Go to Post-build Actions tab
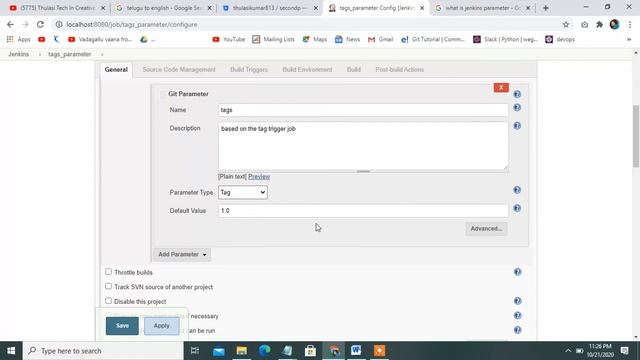Viewport: 640px width, 360px height. coord(400,69)
